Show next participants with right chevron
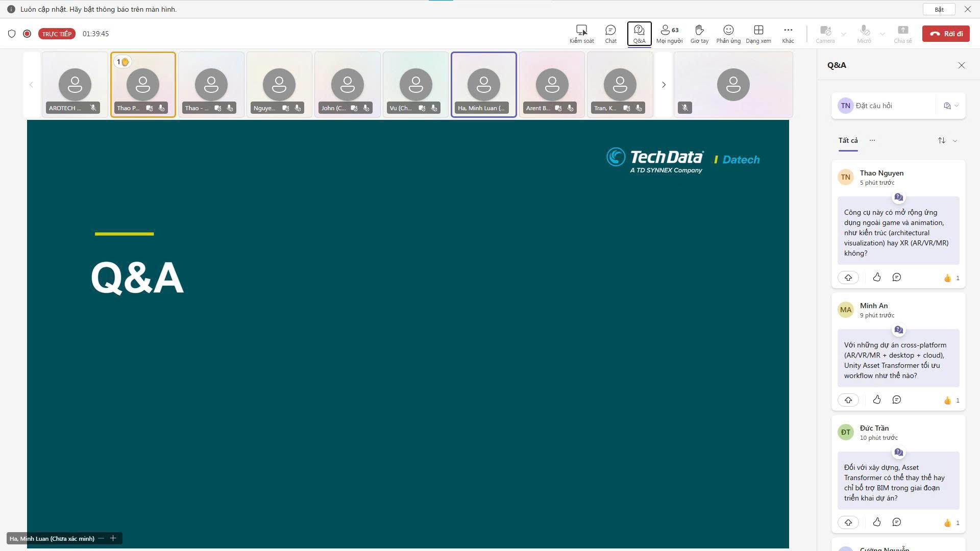The height and width of the screenshot is (551, 980). coord(664,85)
